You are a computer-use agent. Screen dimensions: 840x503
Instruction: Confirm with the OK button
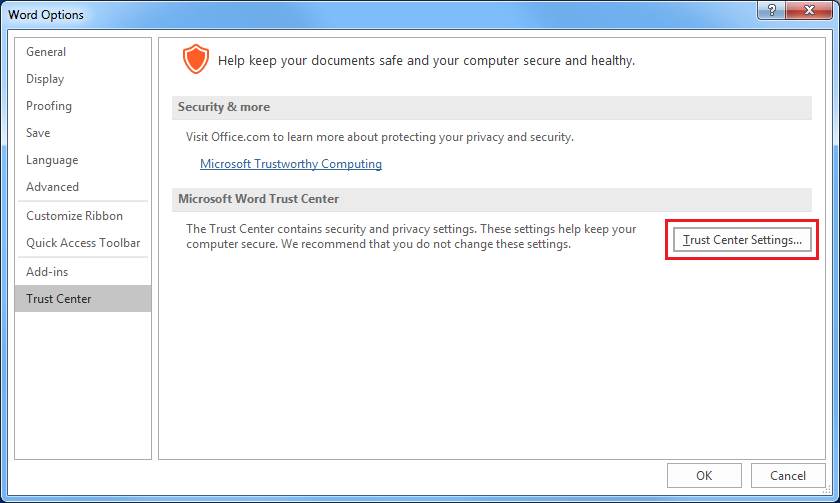tap(704, 476)
